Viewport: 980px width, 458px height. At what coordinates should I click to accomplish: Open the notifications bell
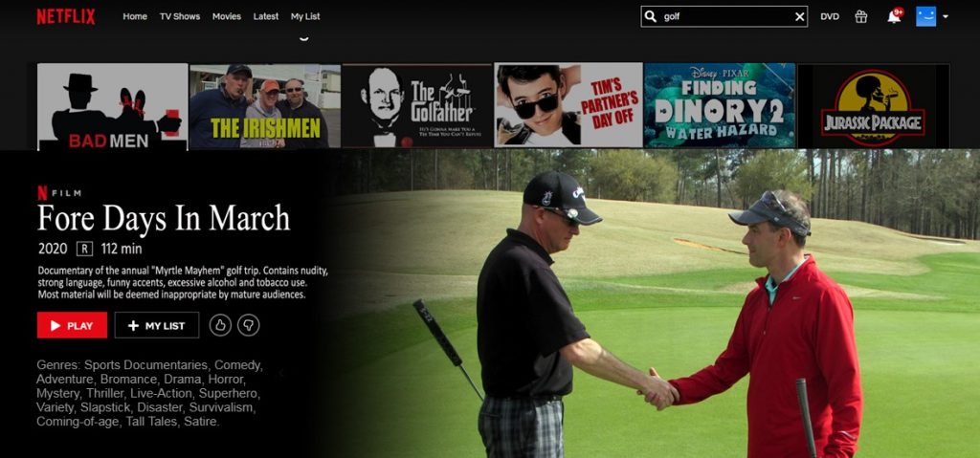pyautogui.click(x=894, y=16)
